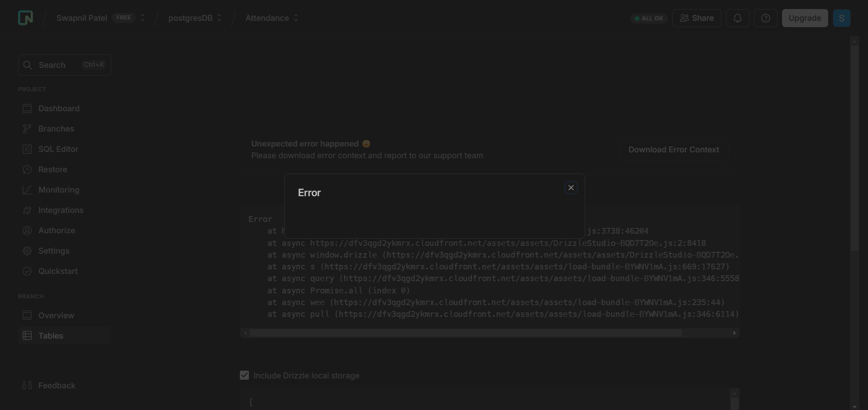The image size is (868, 410).
Task: Click 'at async Promise.all (index 0)' line
Action: (x=339, y=291)
